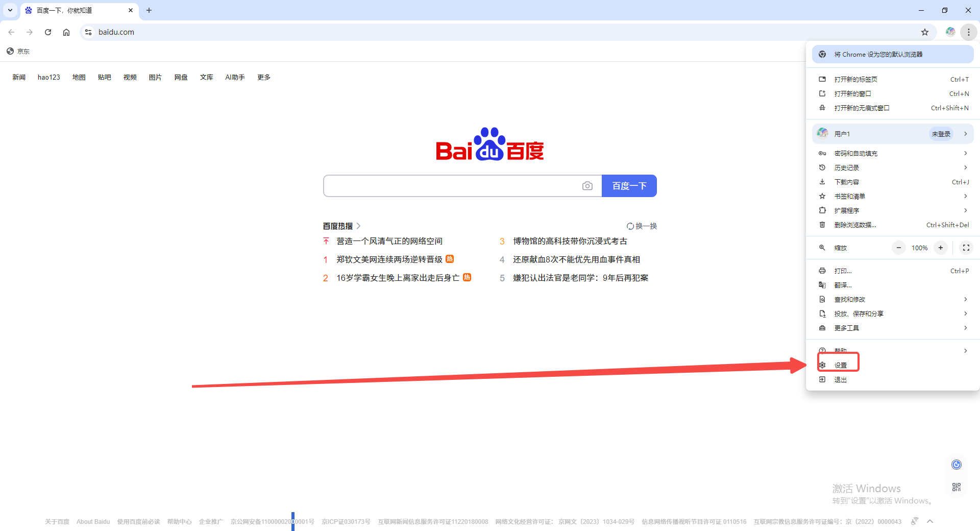Open 设置 from the Chrome menu

pos(841,365)
